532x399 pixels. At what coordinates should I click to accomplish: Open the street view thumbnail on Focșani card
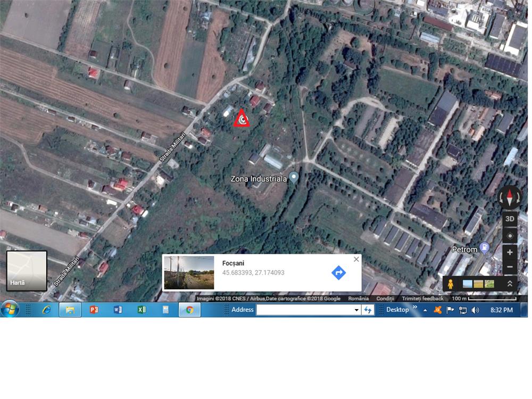tap(190, 272)
